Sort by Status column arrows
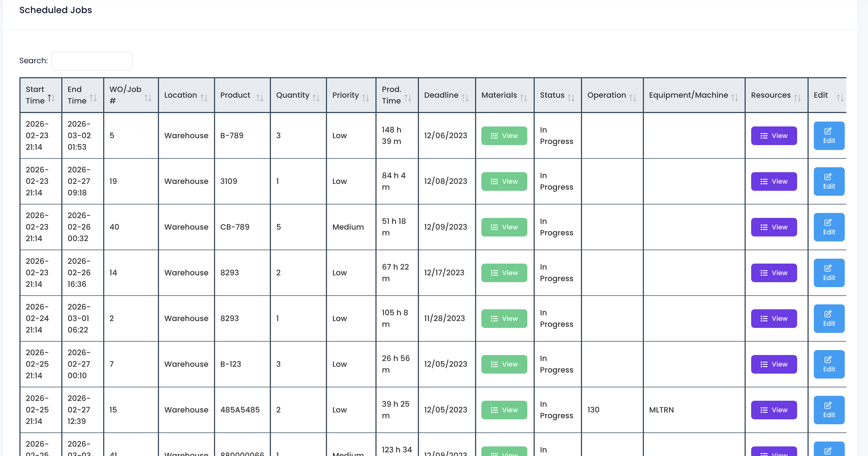 point(571,98)
